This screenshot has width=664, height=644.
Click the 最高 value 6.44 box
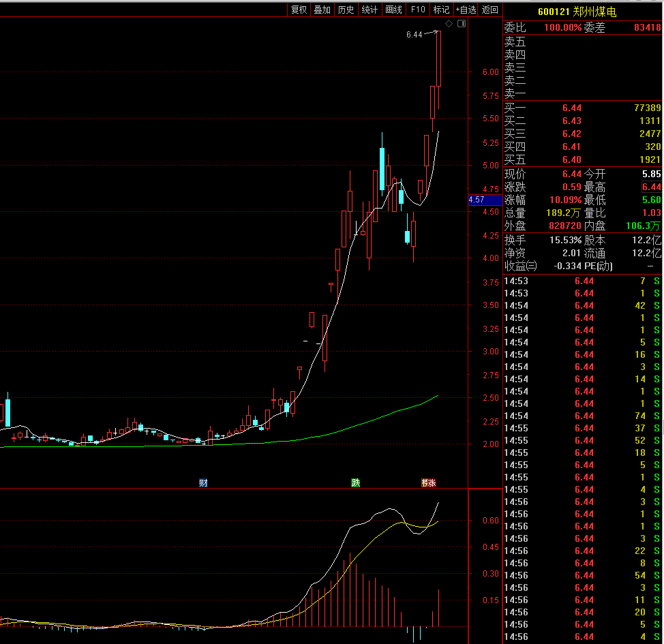coord(651,187)
